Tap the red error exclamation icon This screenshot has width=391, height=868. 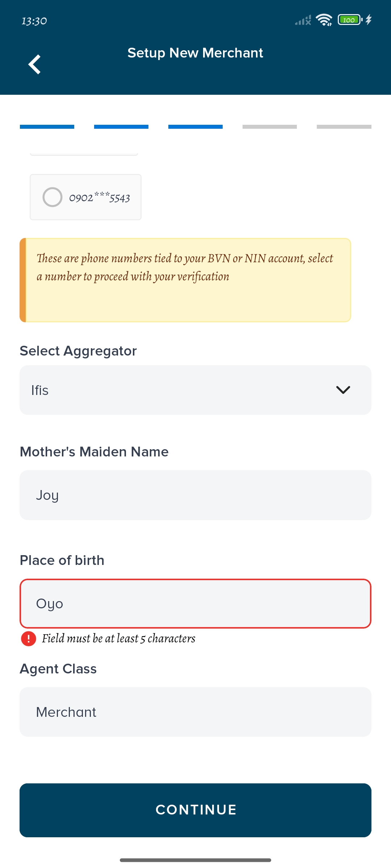click(x=29, y=639)
